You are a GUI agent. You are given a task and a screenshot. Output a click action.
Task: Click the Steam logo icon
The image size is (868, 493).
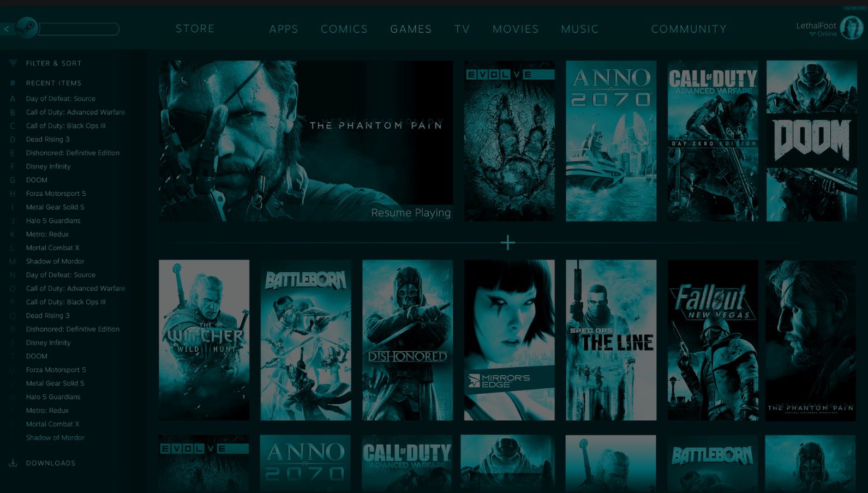(26, 28)
